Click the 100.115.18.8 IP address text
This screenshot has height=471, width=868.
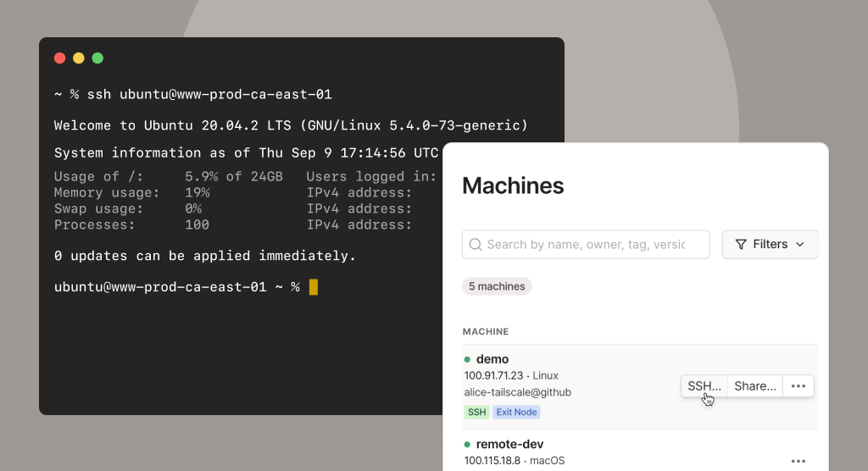(492, 461)
